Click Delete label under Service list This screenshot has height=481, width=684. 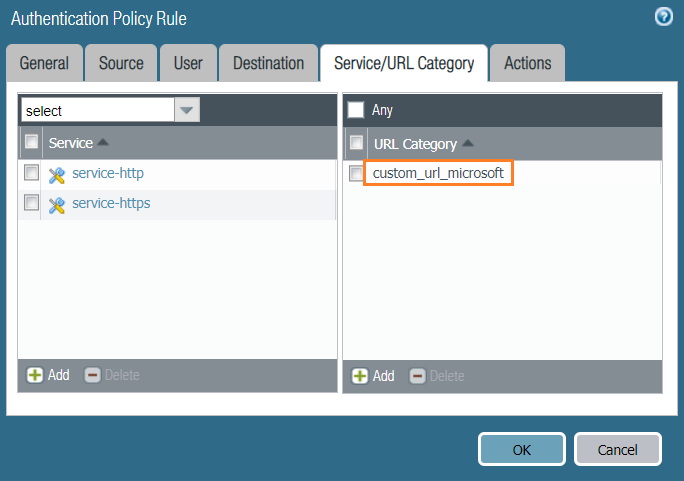pos(122,375)
